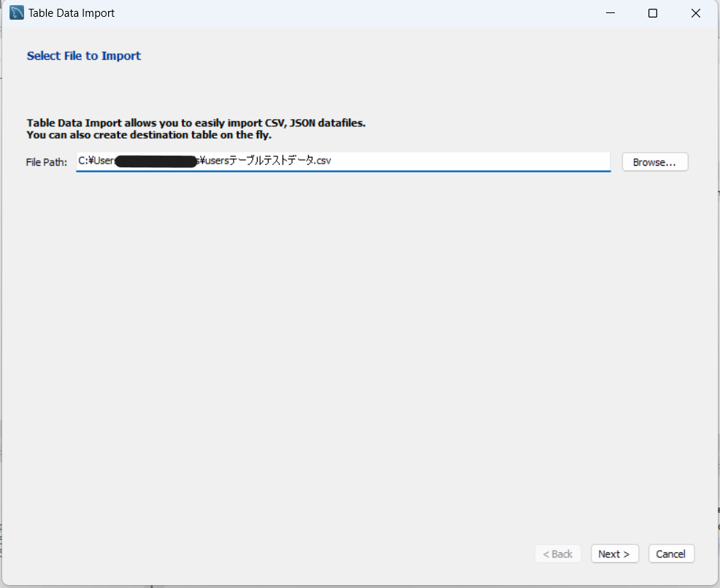Screen dimensions: 720x588
Task: Click text about importing CSV, JSON datafiles
Action: [196, 123]
